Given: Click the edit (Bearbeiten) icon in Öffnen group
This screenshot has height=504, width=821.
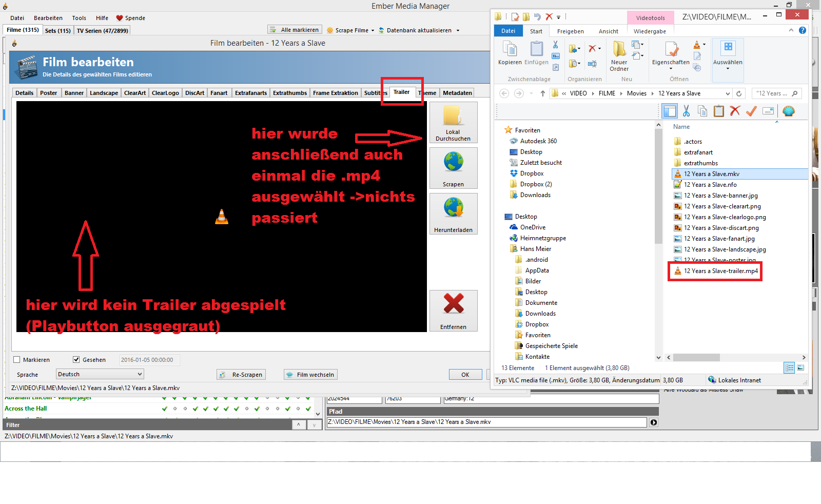Looking at the screenshot, I should tap(697, 56).
